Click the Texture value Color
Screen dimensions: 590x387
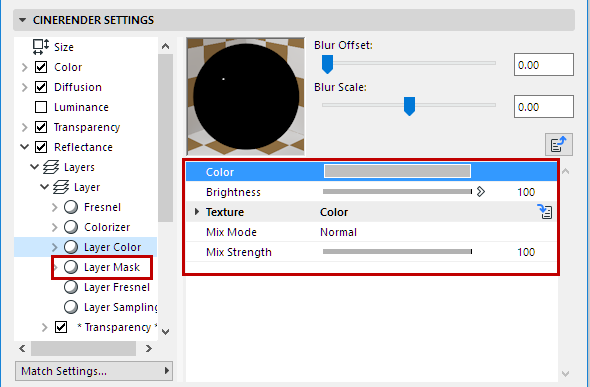point(334,212)
